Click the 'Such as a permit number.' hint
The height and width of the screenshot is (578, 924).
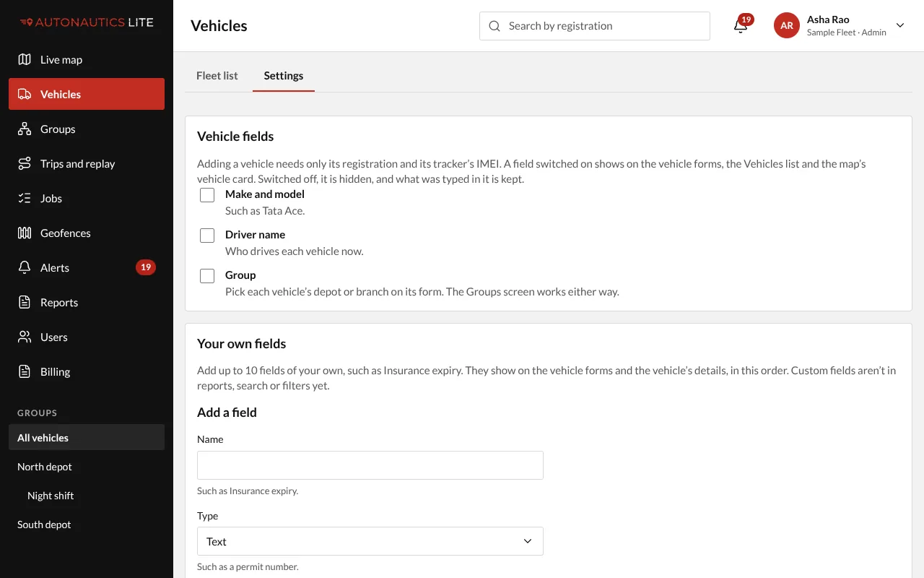pyautogui.click(x=248, y=567)
